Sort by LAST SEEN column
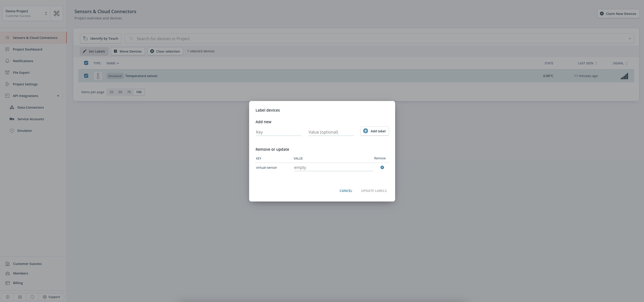 (x=588, y=63)
